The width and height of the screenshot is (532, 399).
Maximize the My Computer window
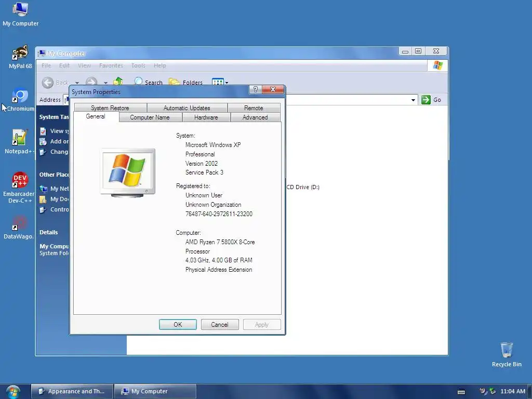click(x=418, y=51)
